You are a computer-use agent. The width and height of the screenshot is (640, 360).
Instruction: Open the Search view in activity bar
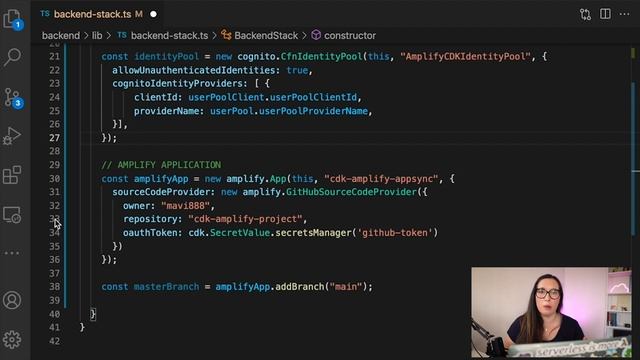pyautogui.click(x=12, y=57)
